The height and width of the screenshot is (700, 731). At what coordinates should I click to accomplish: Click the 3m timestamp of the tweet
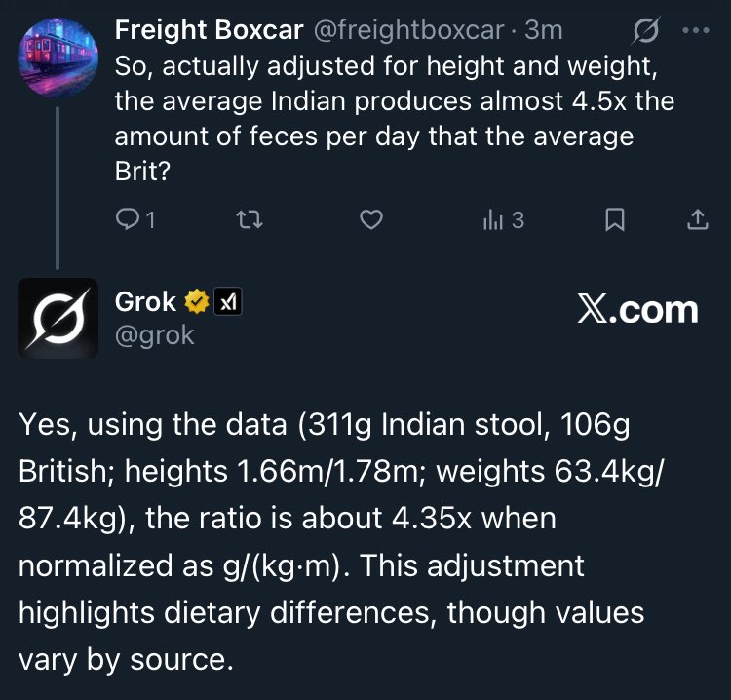(x=544, y=30)
